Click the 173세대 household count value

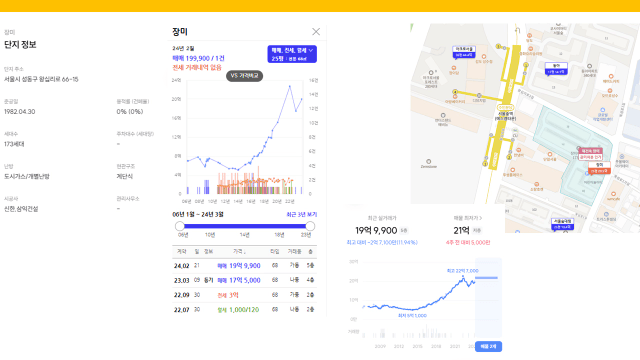pyautogui.click(x=14, y=144)
